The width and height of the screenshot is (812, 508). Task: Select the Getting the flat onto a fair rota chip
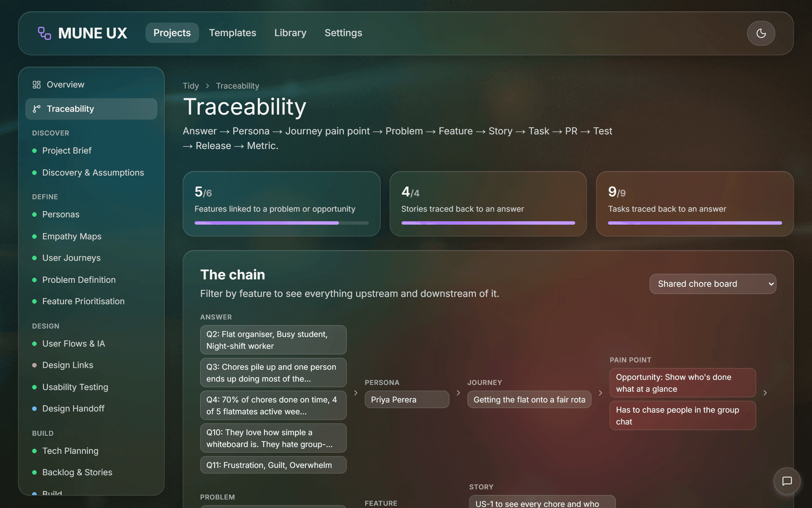click(x=529, y=399)
